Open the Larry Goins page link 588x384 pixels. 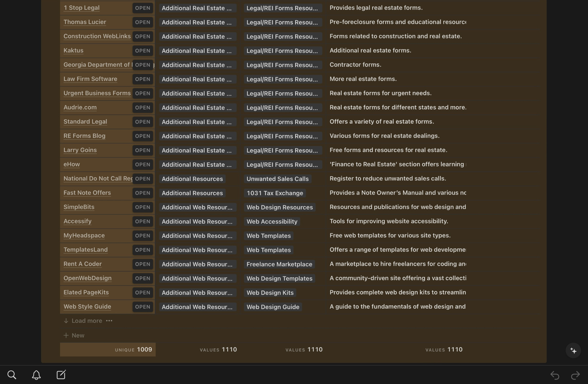click(x=80, y=150)
